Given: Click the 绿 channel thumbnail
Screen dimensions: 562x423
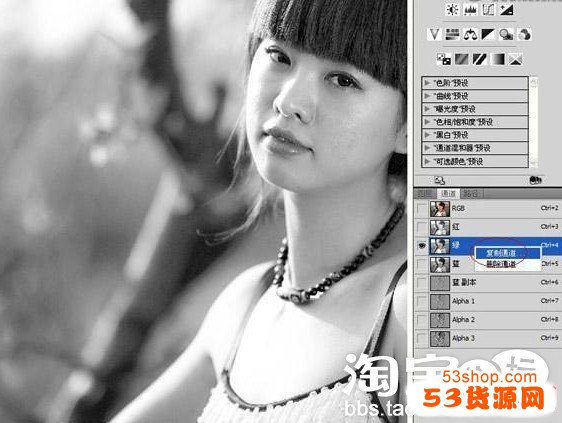Looking at the screenshot, I should [x=440, y=246].
